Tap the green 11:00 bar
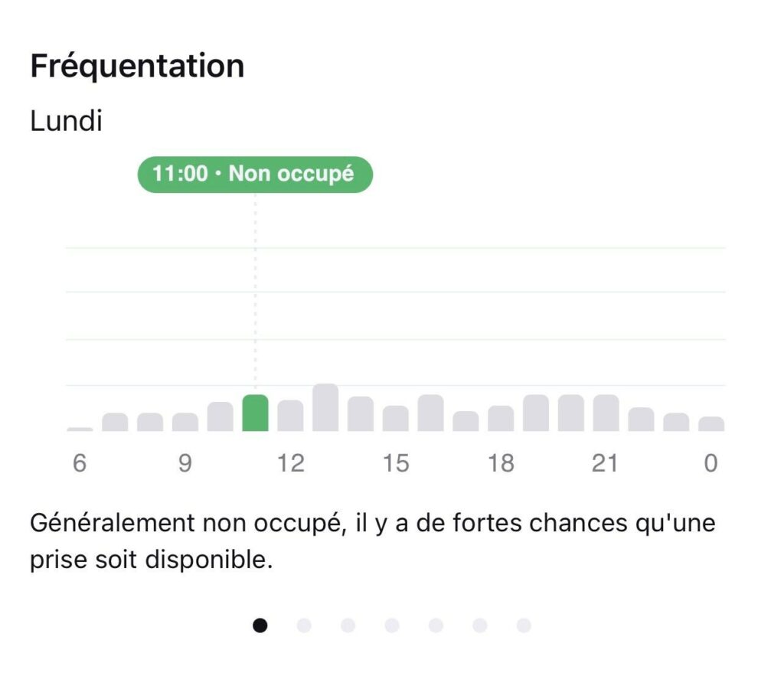784x689 pixels. pos(255,413)
